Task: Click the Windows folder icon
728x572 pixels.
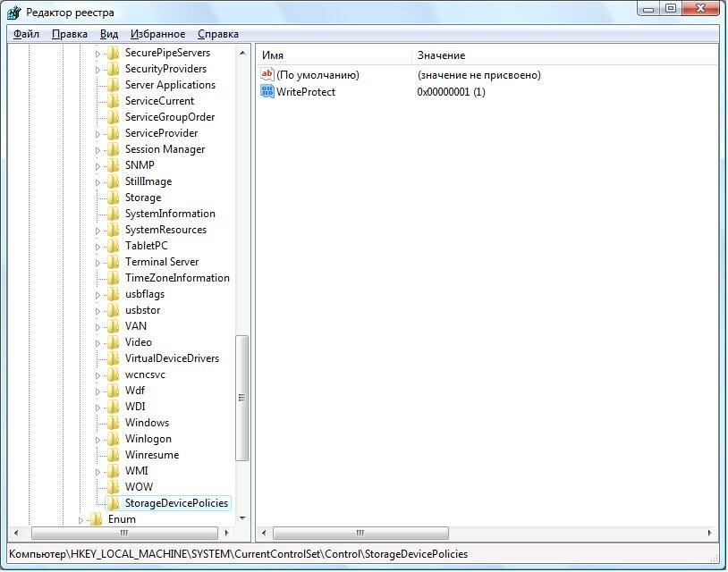Action: pos(113,423)
